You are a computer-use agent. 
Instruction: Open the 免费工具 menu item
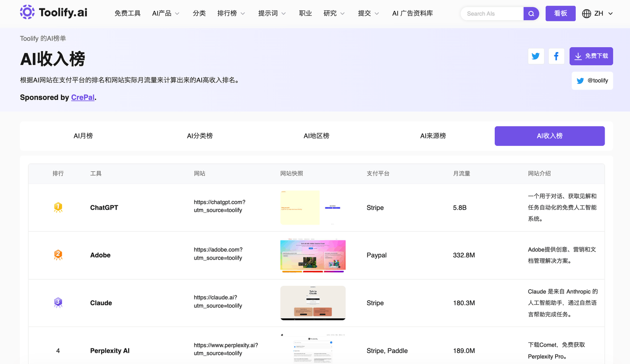128,14
